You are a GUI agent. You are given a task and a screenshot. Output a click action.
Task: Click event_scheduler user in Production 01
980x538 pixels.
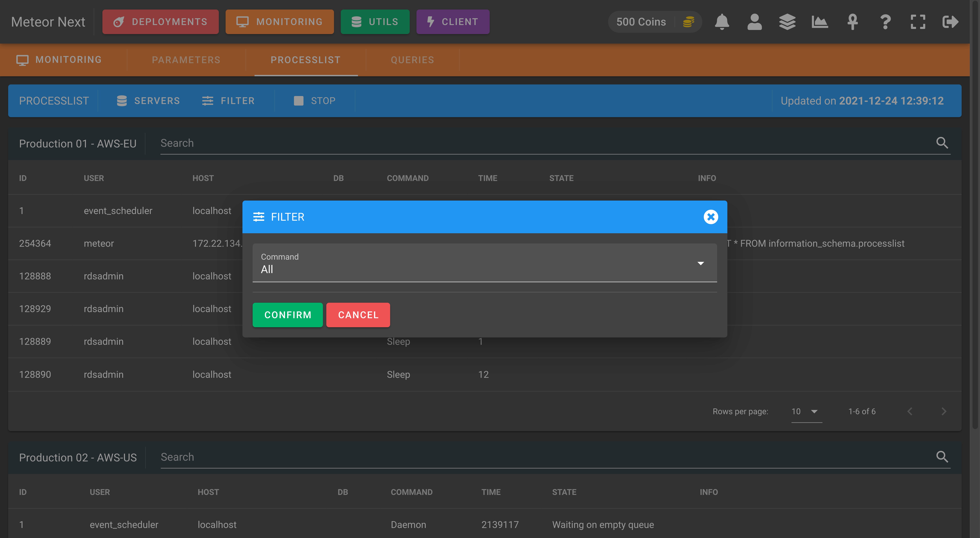(x=118, y=211)
